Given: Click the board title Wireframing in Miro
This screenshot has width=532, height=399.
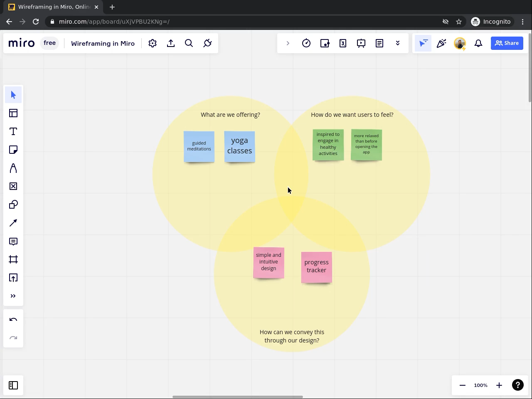Looking at the screenshot, I should (x=103, y=43).
